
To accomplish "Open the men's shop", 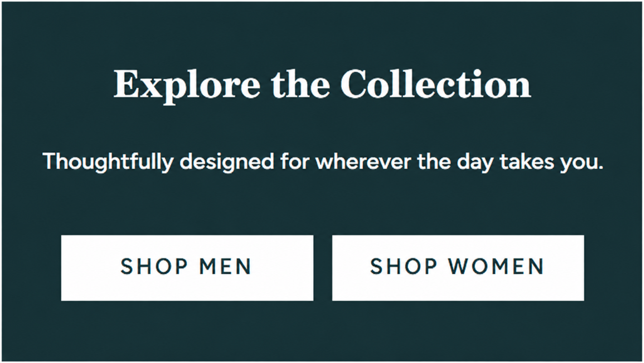I will pyautogui.click(x=187, y=268).
